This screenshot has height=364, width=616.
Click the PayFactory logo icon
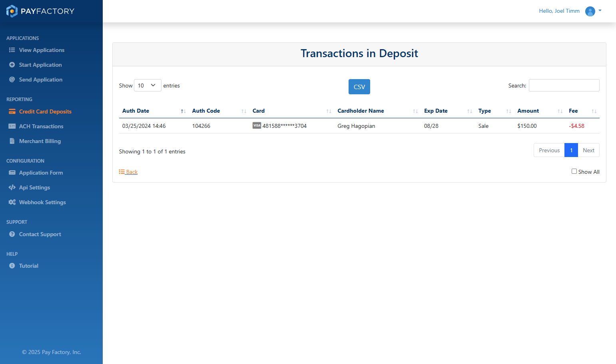click(x=12, y=11)
